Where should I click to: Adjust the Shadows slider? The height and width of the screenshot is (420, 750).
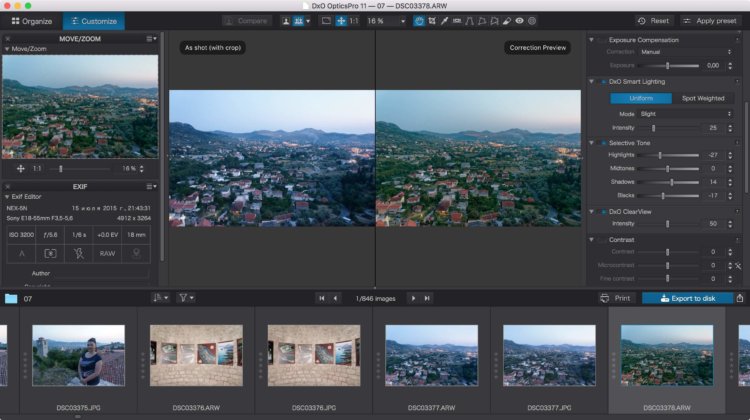(x=668, y=182)
